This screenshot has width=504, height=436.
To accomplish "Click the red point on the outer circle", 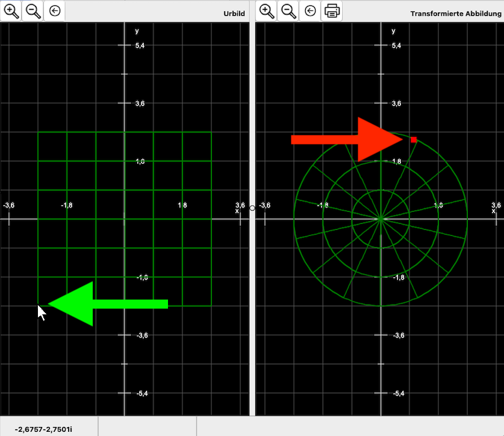I will pyautogui.click(x=414, y=140).
